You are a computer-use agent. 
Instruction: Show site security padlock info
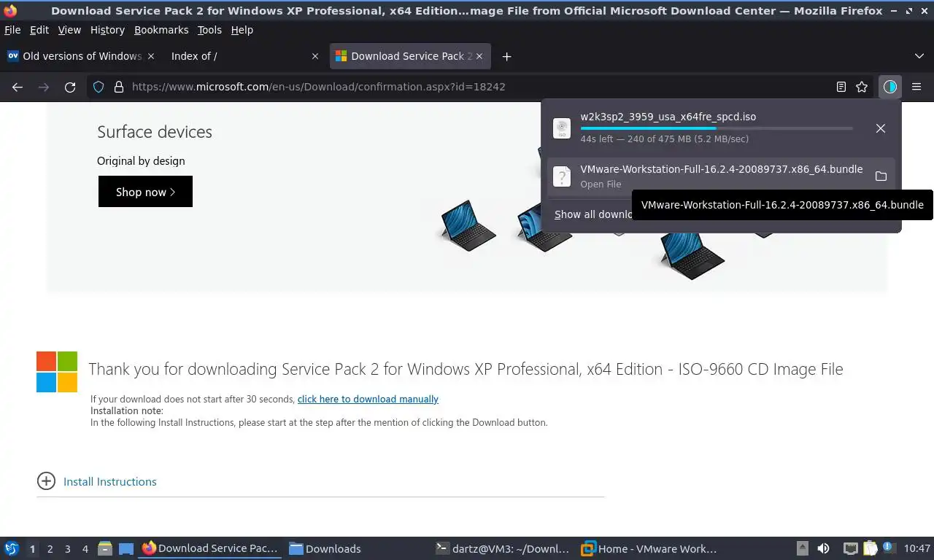(x=119, y=87)
